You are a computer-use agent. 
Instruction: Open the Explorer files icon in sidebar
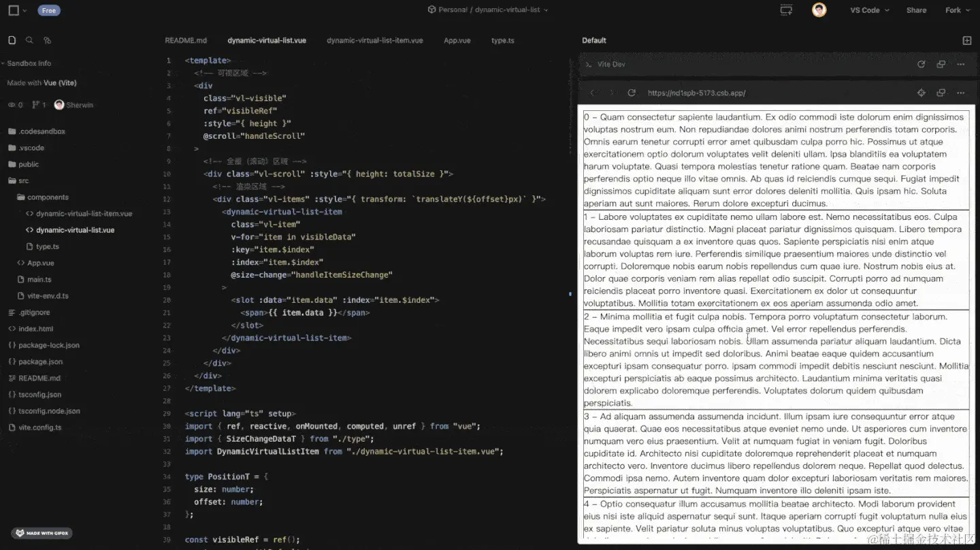pos(12,40)
